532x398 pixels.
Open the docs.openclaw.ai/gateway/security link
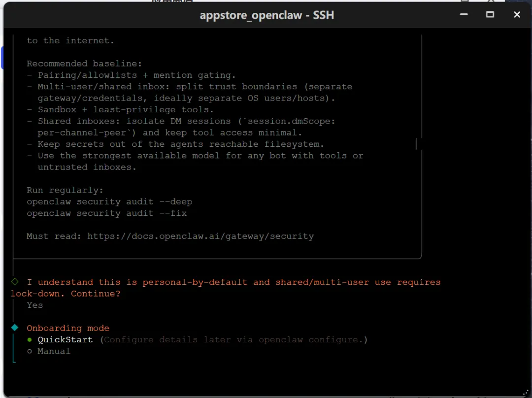click(200, 236)
